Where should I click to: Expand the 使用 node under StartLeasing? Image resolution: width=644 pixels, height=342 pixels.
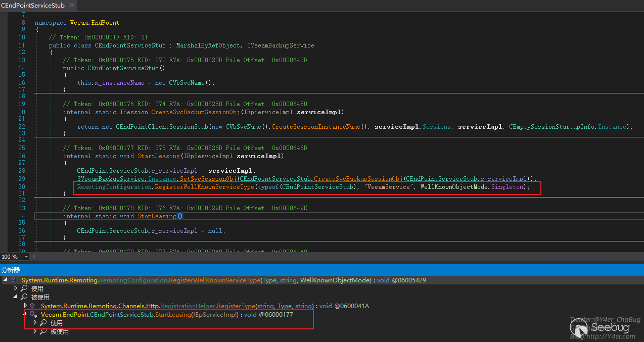point(35,323)
